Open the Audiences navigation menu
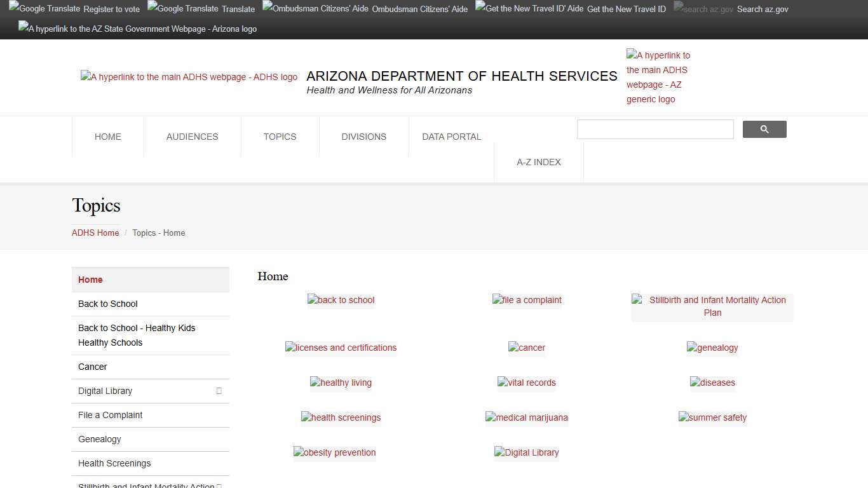 [x=192, y=137]
